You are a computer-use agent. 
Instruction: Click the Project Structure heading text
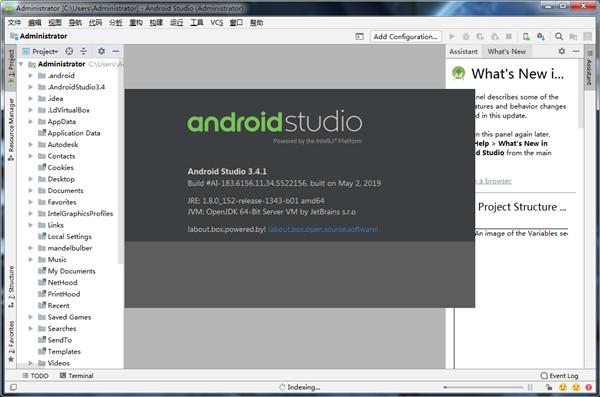coord(522,207)
